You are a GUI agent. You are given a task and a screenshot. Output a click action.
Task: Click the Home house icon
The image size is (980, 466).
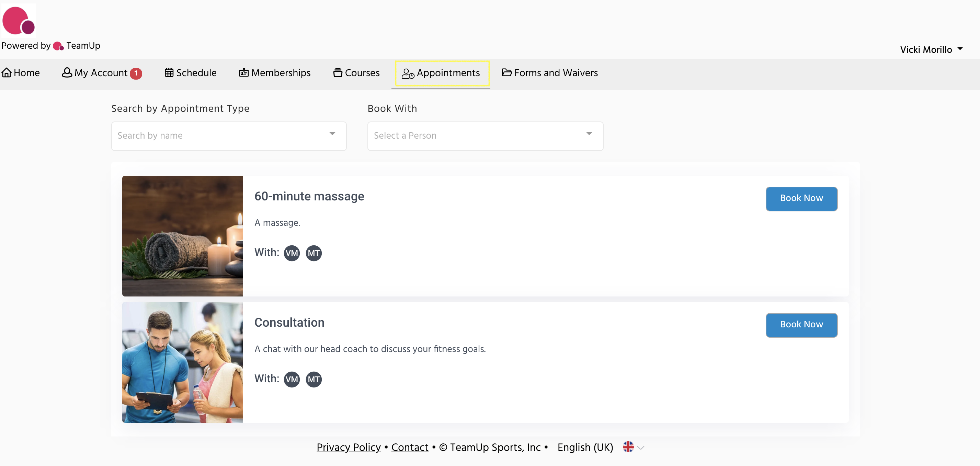tap(7, 73)
